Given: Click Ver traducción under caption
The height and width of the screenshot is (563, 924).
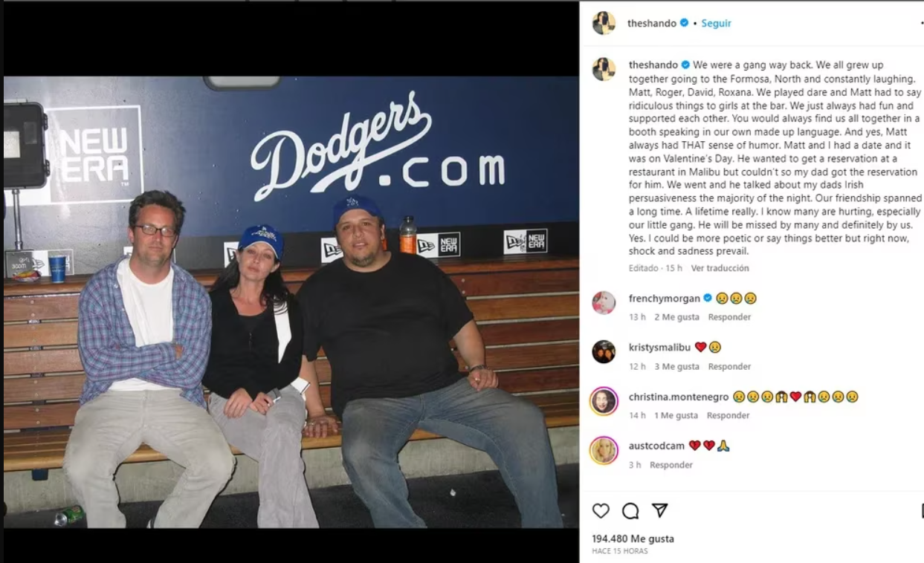Looking at the screenshot, I should 720,268.
